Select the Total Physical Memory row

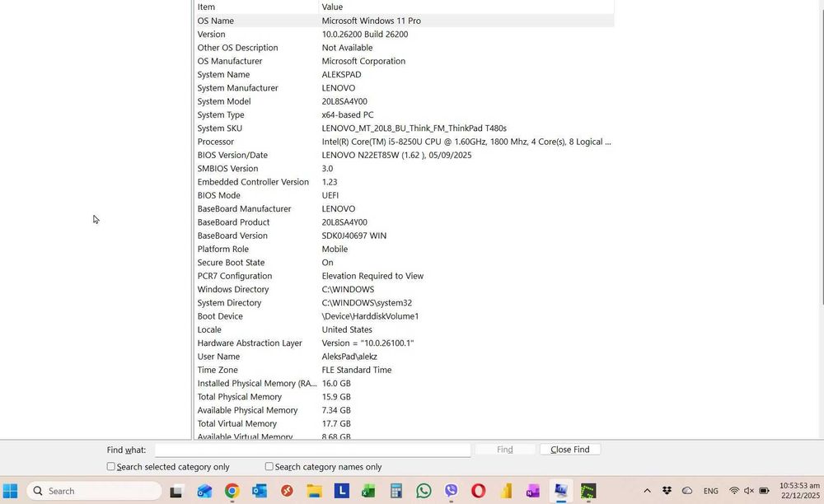tap(404, 397)
